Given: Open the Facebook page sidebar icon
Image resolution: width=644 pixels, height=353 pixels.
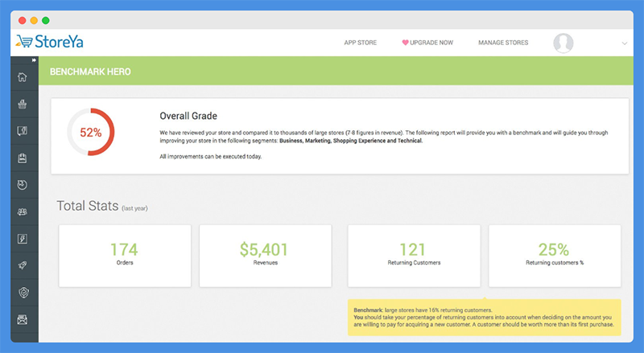Looking at the screenshot, I should coord(23,131).
